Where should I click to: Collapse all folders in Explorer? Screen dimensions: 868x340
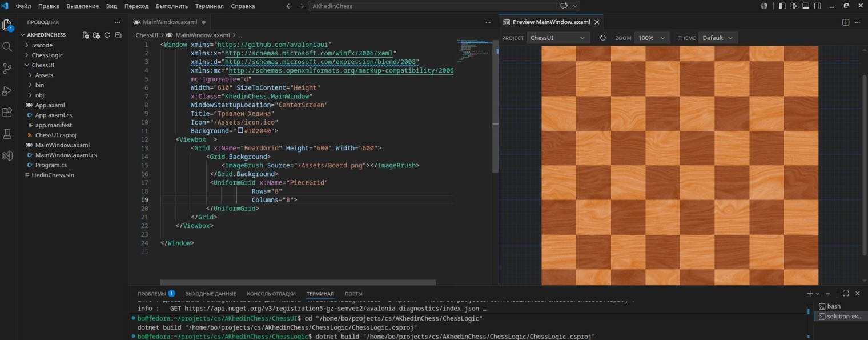point(118,35)
